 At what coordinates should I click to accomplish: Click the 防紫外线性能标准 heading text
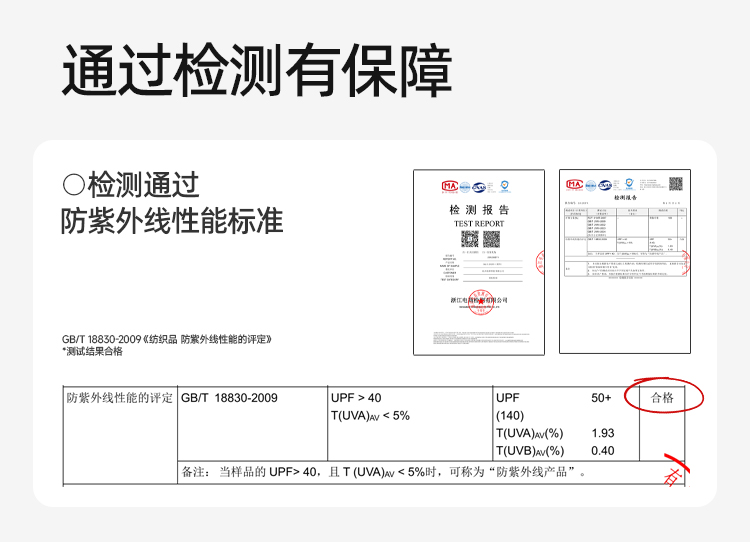(x=172, y=221)
